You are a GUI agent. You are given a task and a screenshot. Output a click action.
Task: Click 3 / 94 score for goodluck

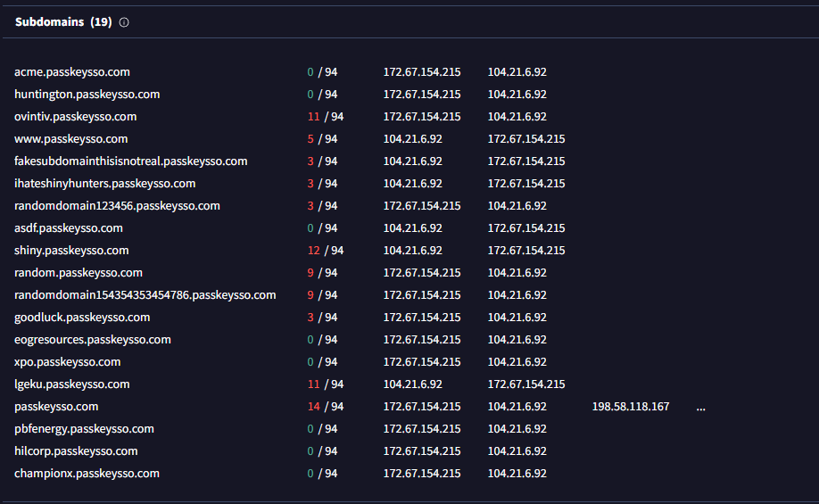click(x=322, y=318)
